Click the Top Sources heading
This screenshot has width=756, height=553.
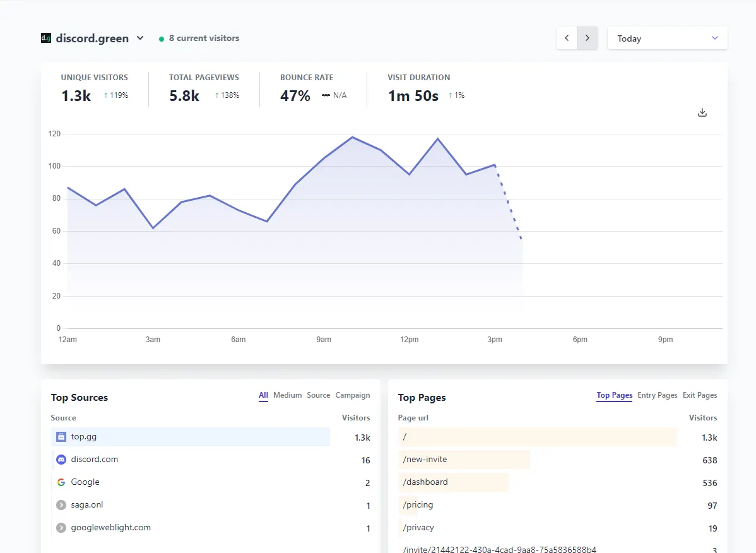coord(80,398)
